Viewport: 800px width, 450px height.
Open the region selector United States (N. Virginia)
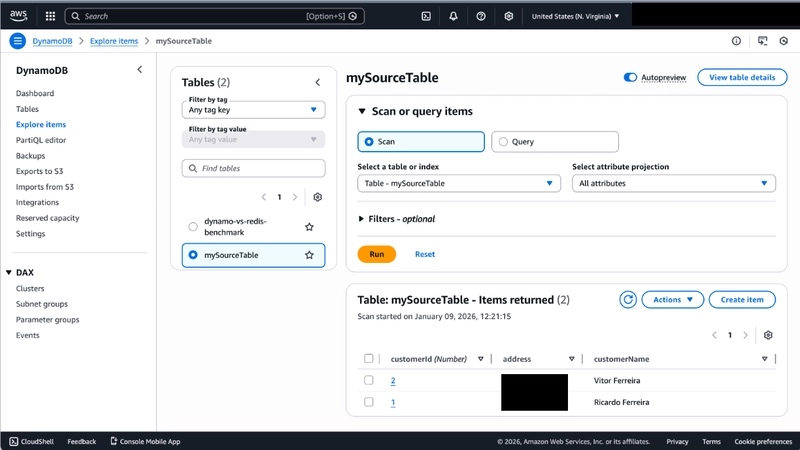click(x=576, y=16)
